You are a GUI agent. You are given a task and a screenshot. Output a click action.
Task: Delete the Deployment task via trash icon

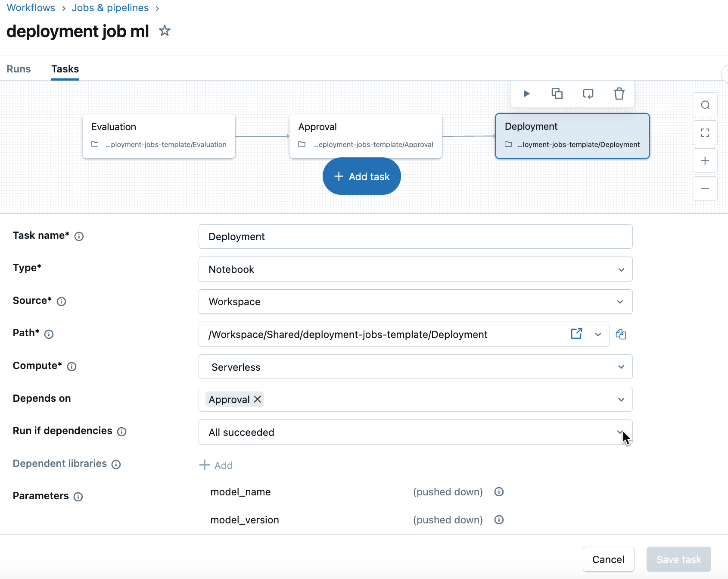click(x=619, y=94)
